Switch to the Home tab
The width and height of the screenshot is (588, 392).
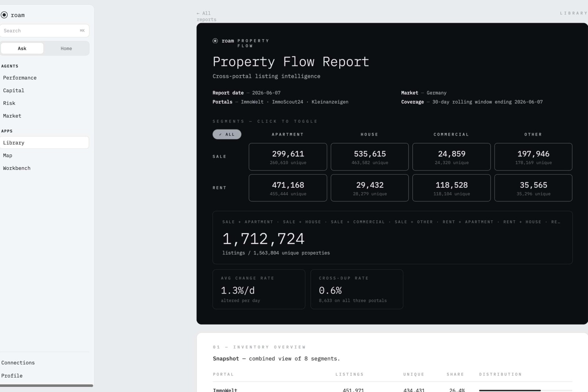pyautogui.click(x=66, y=49)
